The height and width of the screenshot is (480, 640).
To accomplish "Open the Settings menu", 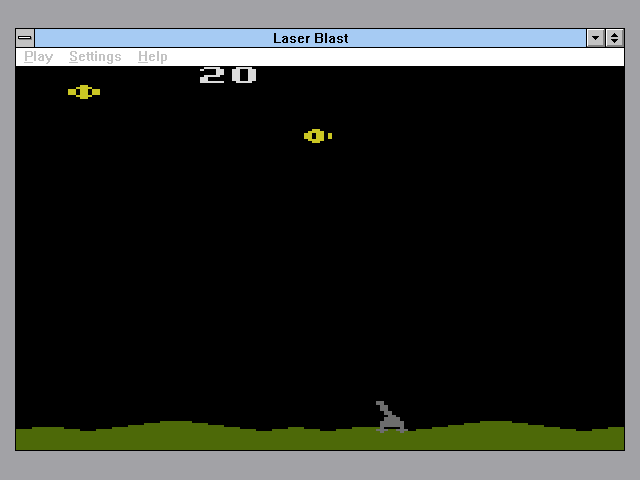I will click(x=95, y=57).
